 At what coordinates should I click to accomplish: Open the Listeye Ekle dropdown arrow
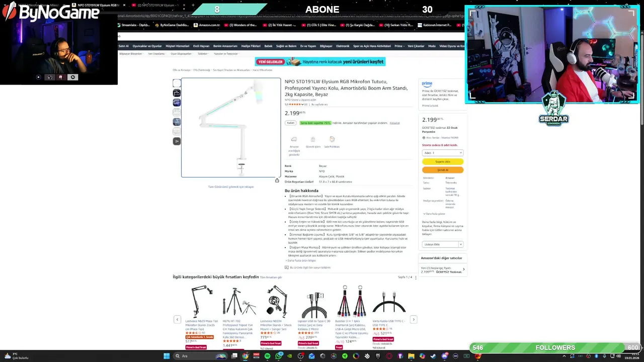coord(460,244)
